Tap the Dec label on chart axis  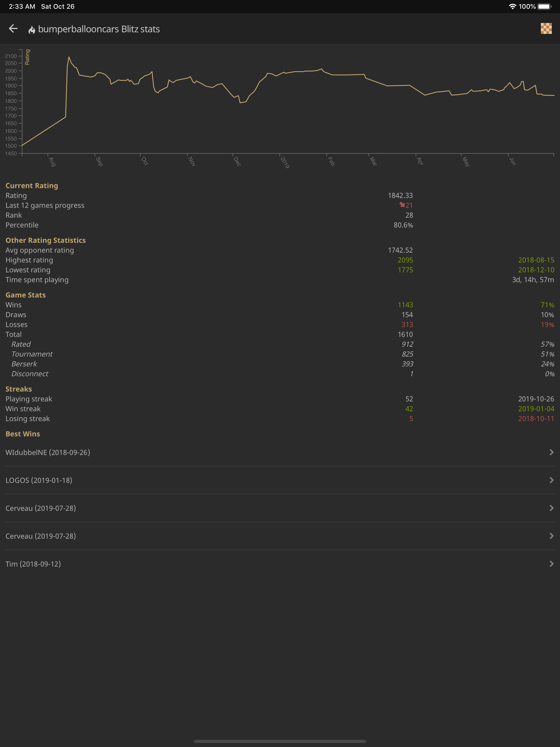237,161
